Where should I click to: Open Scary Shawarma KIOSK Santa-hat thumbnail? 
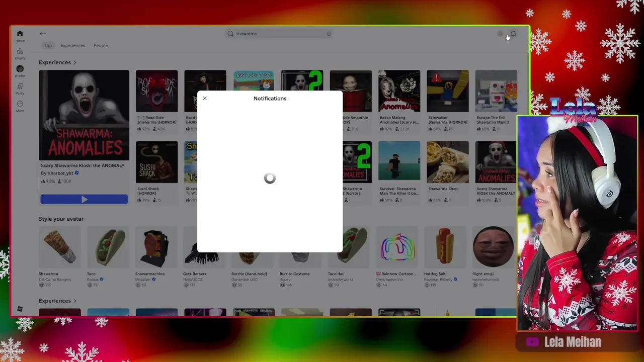(x=496, y=162)
